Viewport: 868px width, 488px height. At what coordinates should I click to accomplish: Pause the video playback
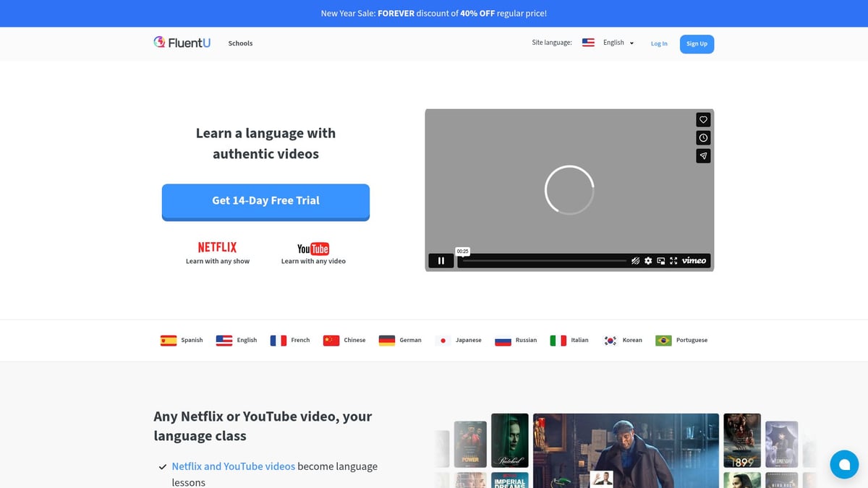[x=441, y=261]
